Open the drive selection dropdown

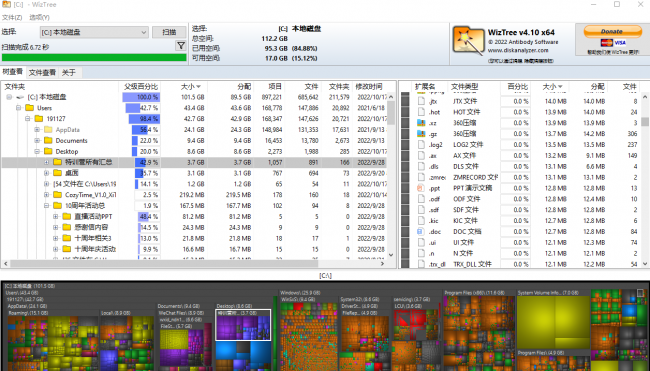94,32
